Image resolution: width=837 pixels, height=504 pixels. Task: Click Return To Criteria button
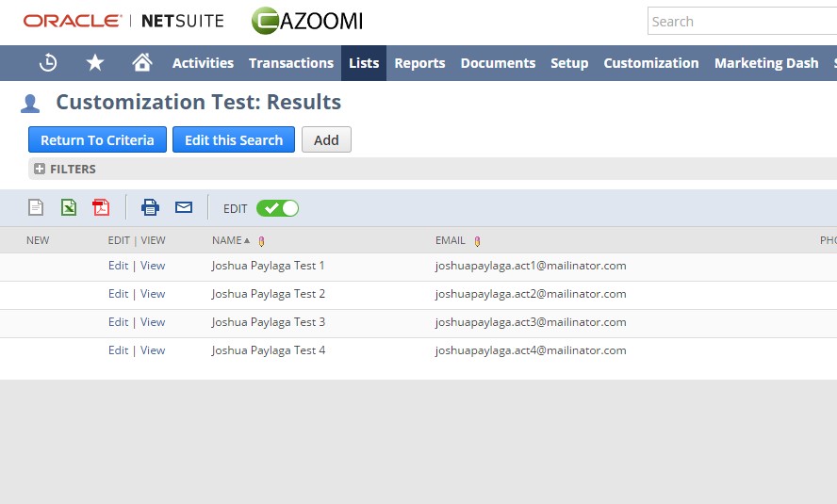click(x=97, y=139)
